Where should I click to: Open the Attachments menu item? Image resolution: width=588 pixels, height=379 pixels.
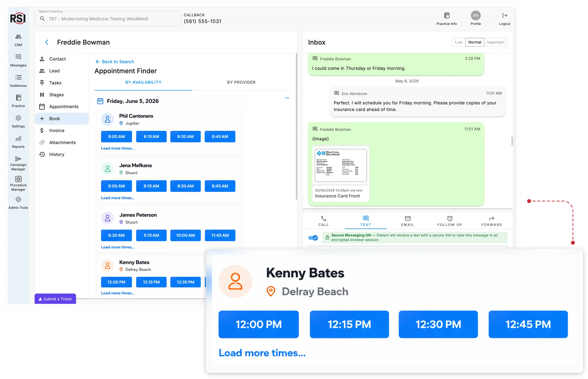pyautogui.click(x=62, y=142)
